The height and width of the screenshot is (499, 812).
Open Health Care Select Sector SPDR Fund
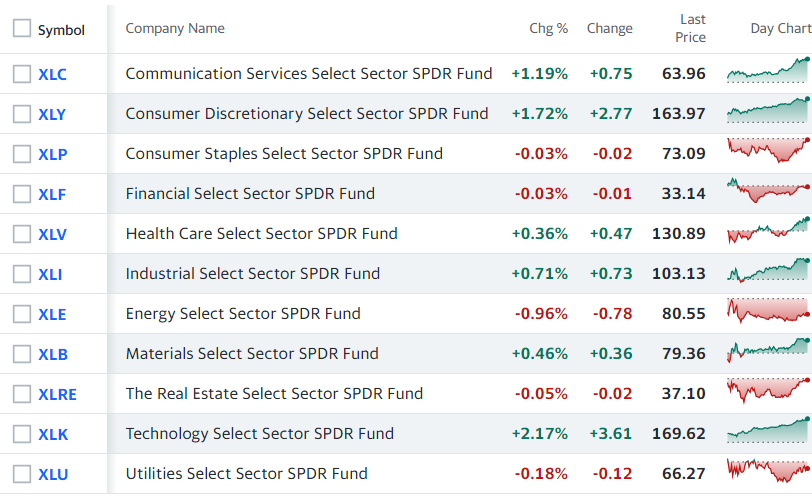click(x=261, y=233)
